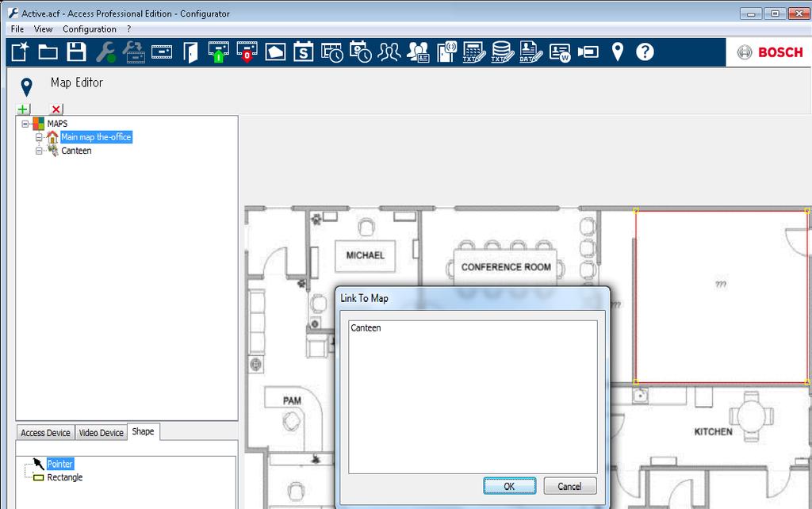Open help with the question mark icon
Image resolution: width=812 pixels, height=509 pixels.
645,52
